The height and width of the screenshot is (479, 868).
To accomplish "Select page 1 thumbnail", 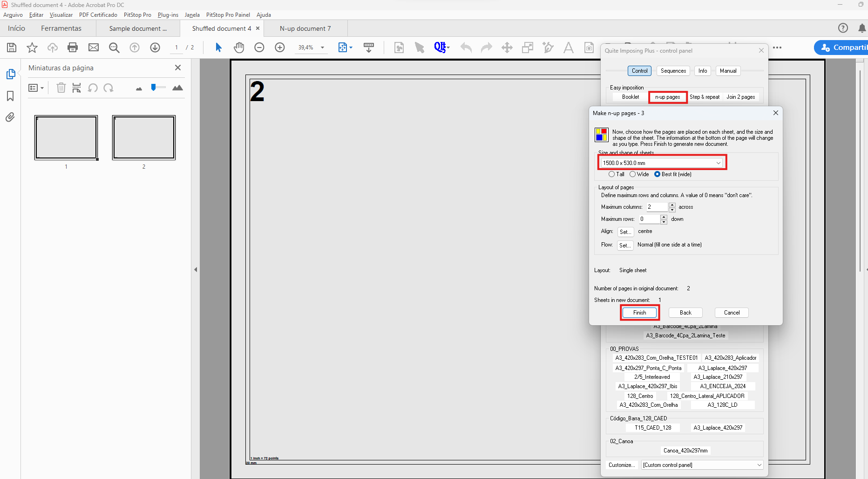I will tap(66, 137).
